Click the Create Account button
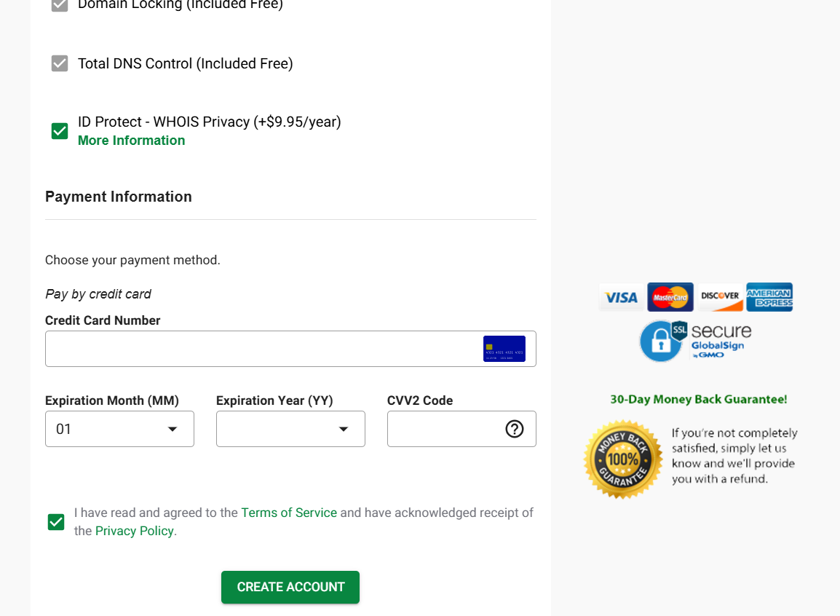Image resolution: width=840 pixels, height=616 pixels. point(290,587)
